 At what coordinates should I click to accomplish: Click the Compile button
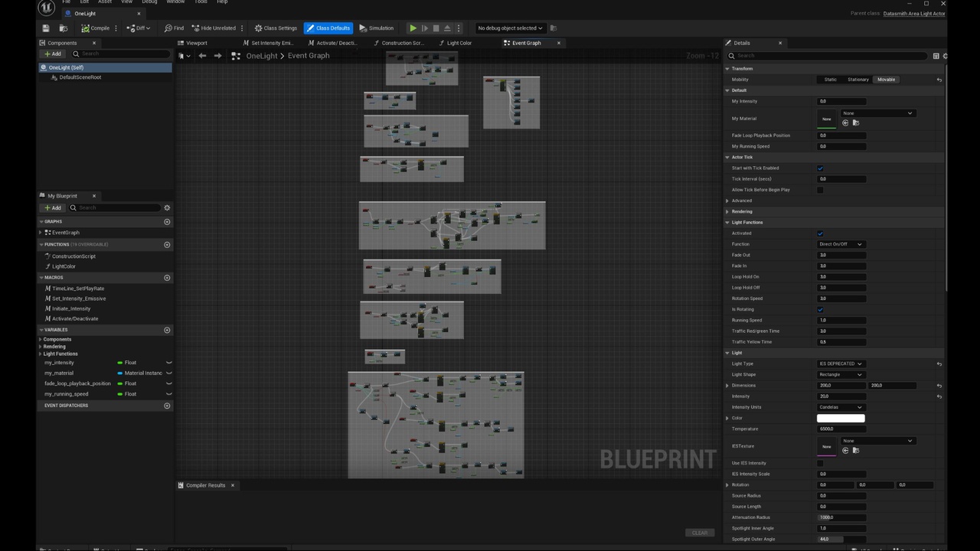96,28
